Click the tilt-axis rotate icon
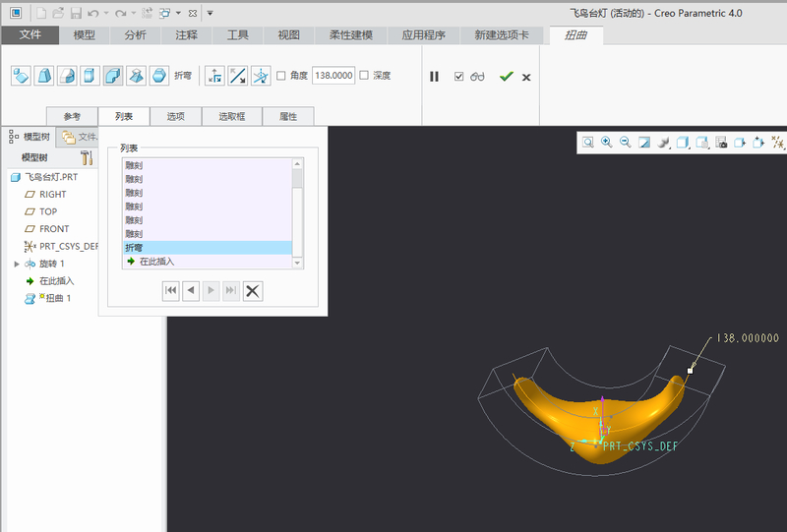 261,76
